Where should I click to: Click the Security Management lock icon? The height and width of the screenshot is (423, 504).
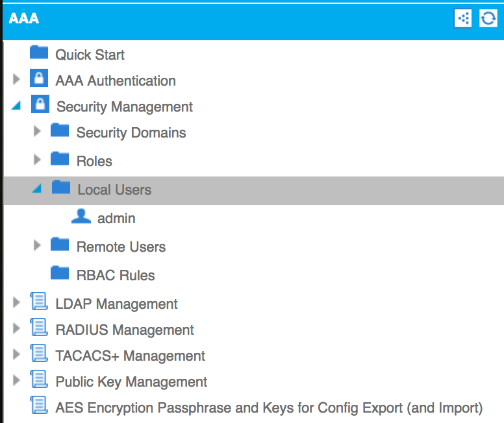(40, 104)
